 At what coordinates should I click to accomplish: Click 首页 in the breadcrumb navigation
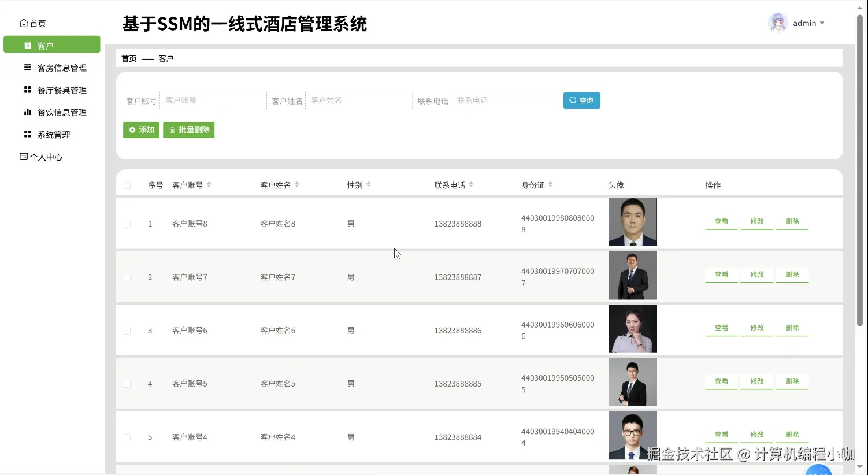click(x=128, y=58)
